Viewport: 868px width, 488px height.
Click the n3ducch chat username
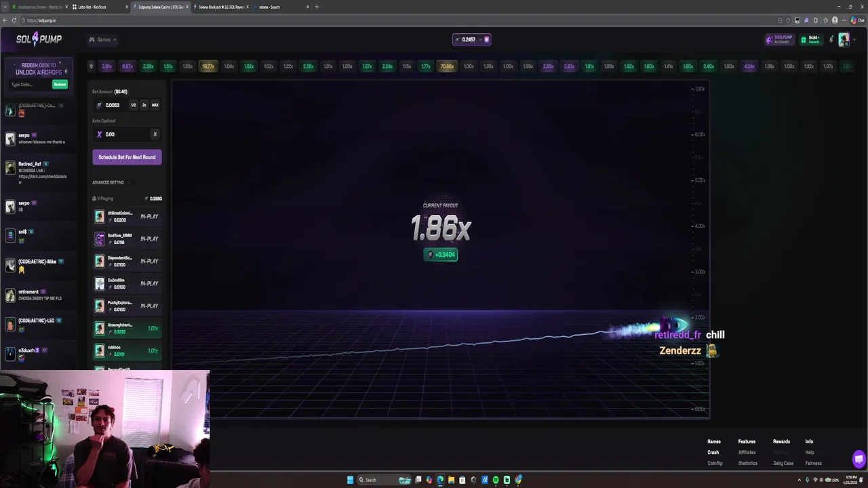26,350
